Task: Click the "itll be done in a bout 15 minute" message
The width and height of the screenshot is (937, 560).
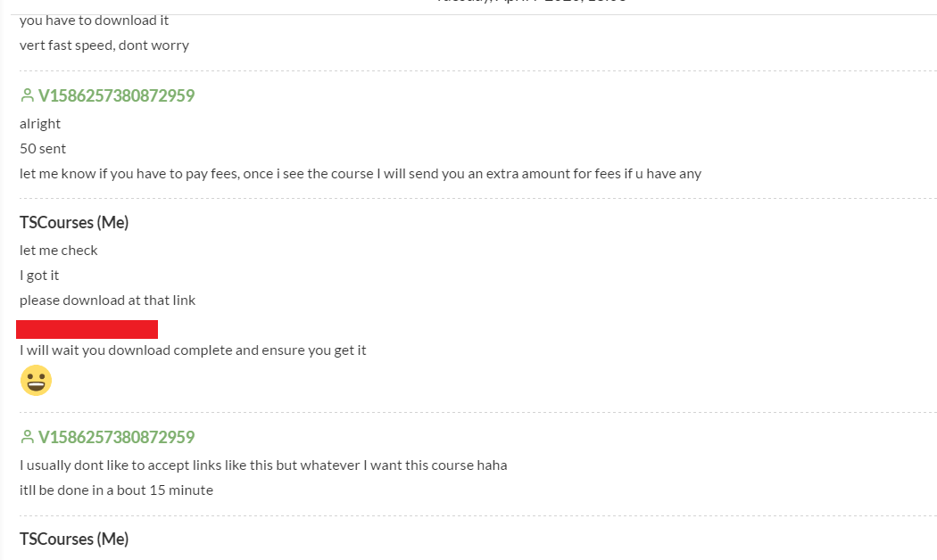Action: coord(116,490)
